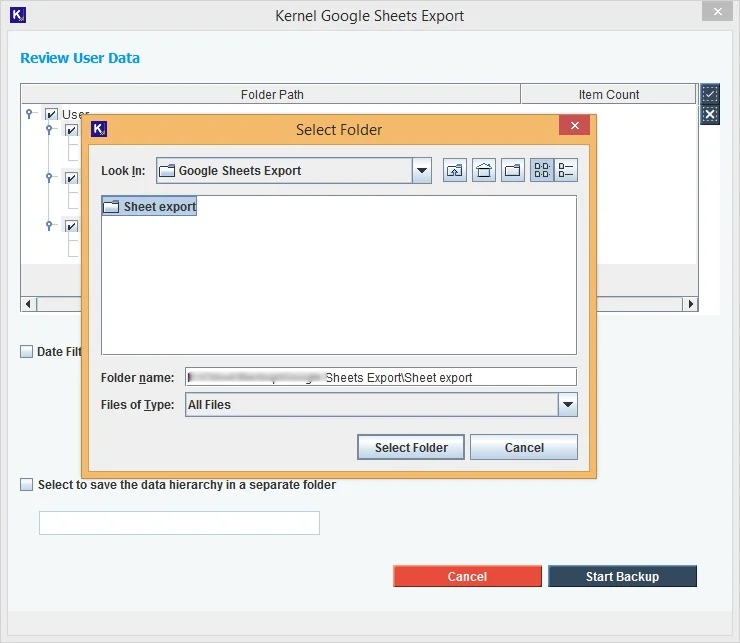Cancel the Select Folder dialog
This screenshot has height=643, width=740.
524,447
